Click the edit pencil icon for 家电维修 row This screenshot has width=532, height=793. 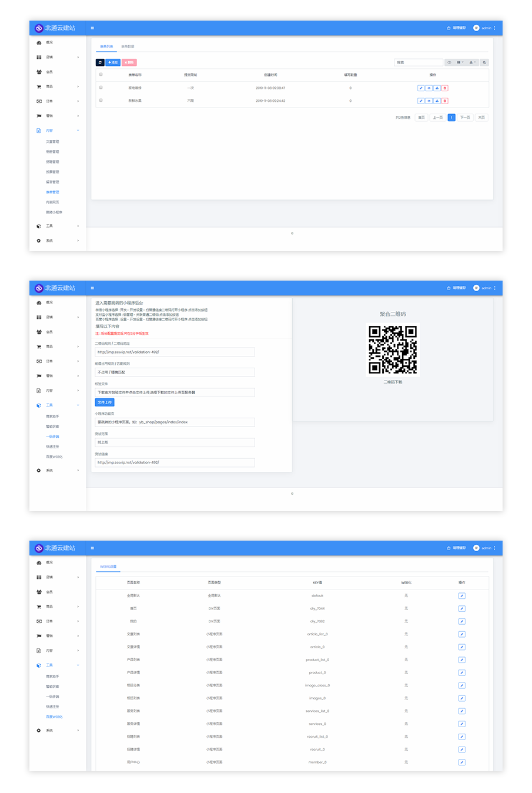420,88
